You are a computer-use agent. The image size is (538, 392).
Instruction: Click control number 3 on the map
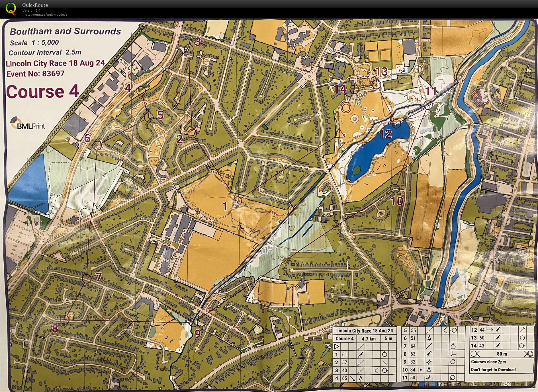click(198, 42)
